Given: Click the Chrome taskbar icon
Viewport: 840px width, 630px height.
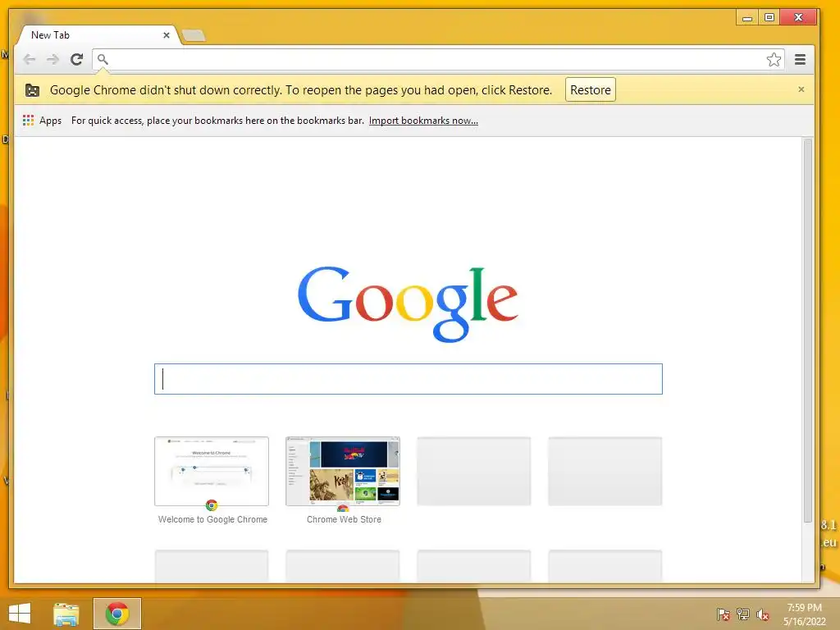Looking at the screenshot, I should [117, 614].
